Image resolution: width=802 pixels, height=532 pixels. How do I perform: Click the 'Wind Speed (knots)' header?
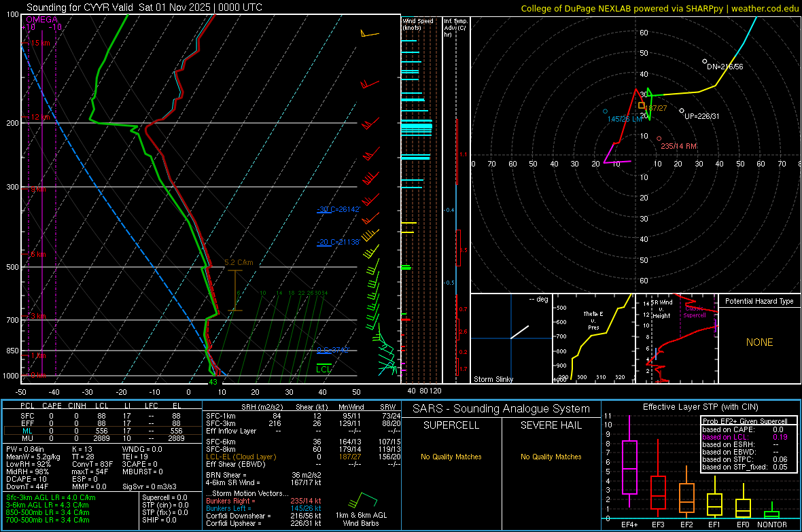[x=418, y=24]
